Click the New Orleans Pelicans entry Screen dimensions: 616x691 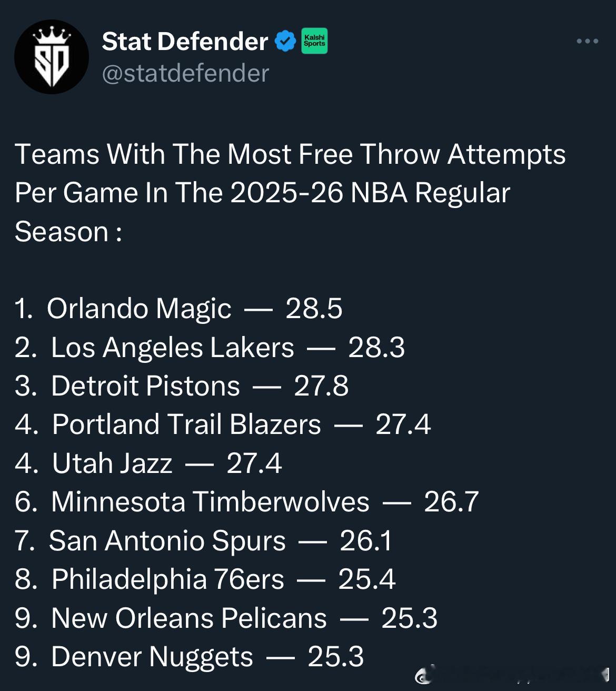[189, 618]
